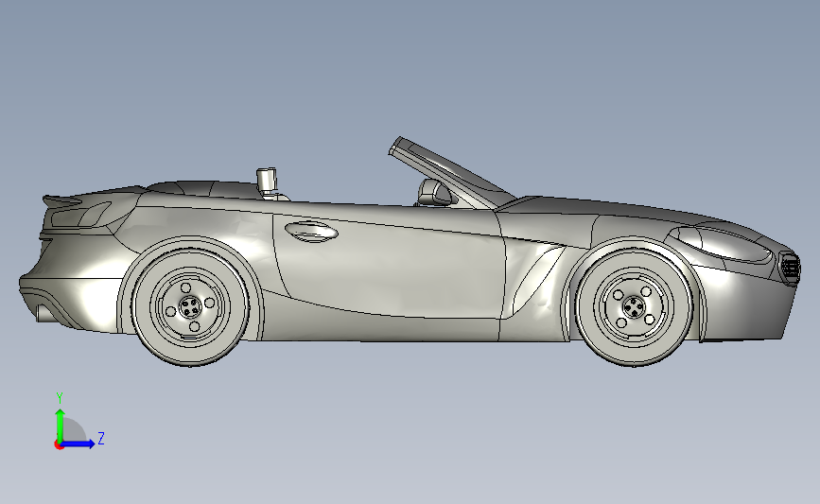Viewport: 820px width, 504px height.
Task: Click the Z axis label
Action: point(101,438)
